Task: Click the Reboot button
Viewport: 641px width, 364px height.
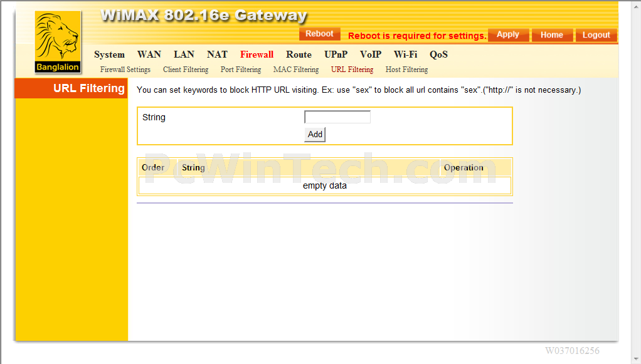Action: coord(319,34)
